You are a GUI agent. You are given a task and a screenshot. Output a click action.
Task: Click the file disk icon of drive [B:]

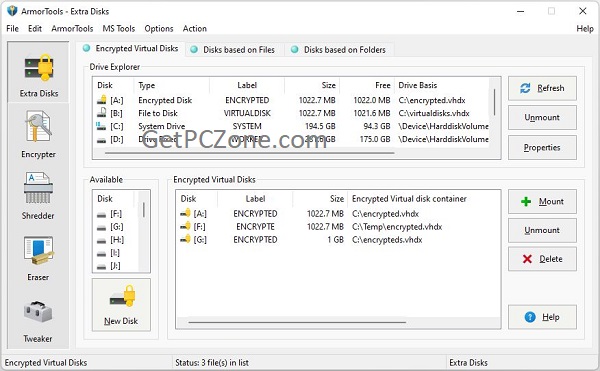coord(101,112)
